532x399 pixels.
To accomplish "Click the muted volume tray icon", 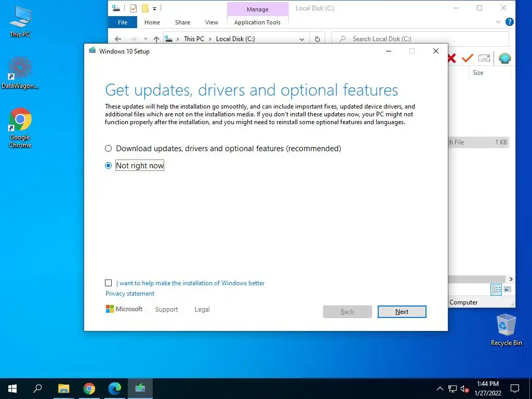I will pos(464,389).
